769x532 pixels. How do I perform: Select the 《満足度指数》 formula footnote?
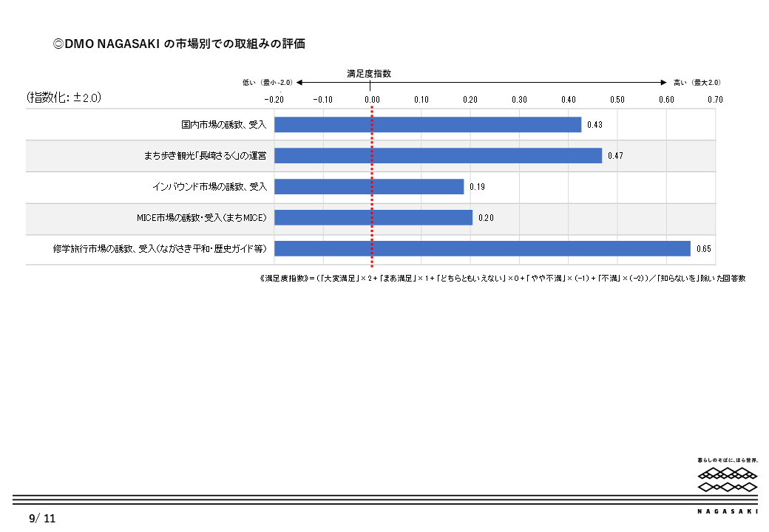503,279
